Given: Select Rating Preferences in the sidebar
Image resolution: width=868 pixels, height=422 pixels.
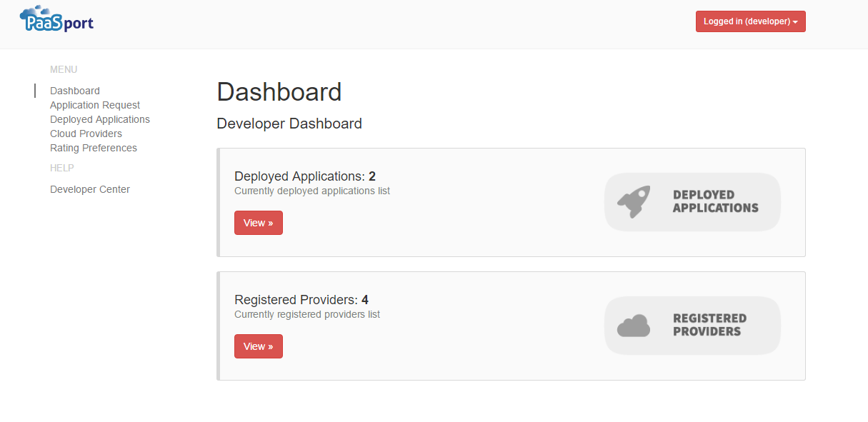Looking at the screenshot, I should coord(94,148).
